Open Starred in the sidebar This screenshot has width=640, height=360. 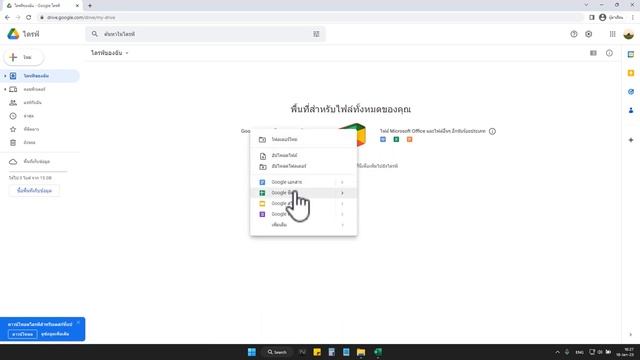40,129
